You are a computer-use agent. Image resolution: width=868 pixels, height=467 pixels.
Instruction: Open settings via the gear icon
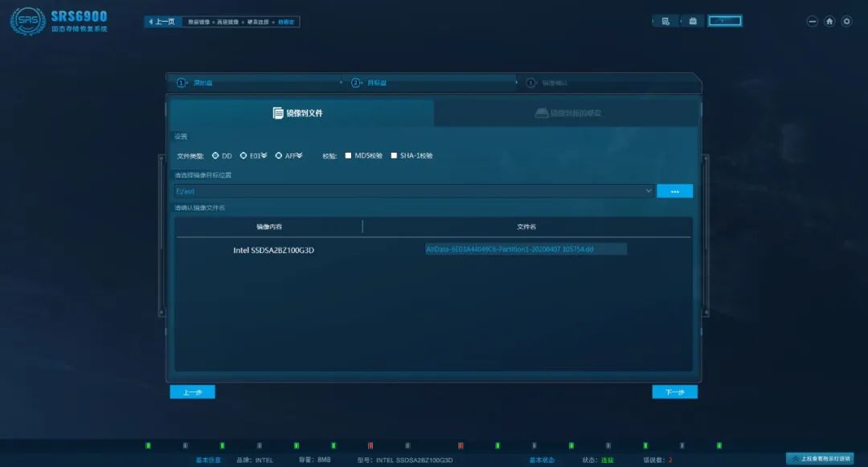pyautogui.click(x=846, y=21)
